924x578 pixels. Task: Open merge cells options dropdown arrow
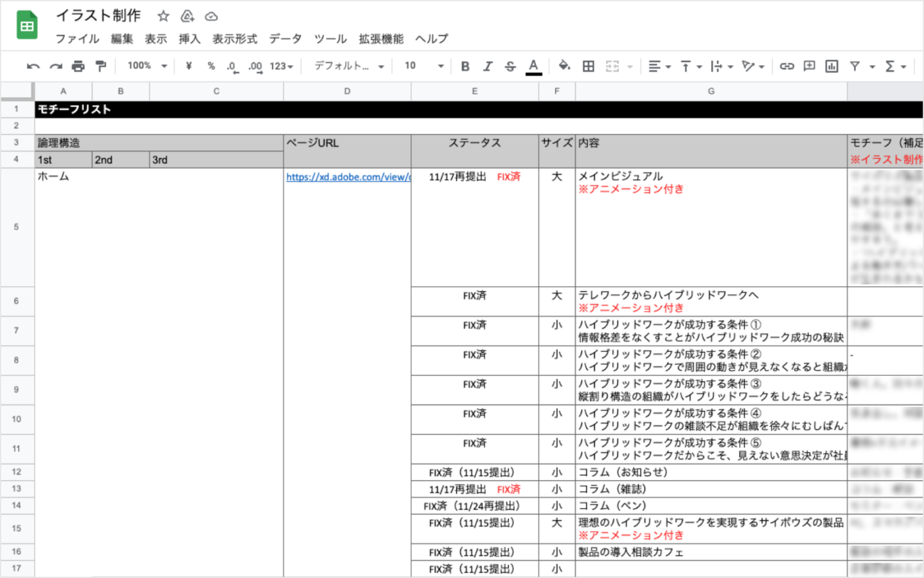click(630, 67)
